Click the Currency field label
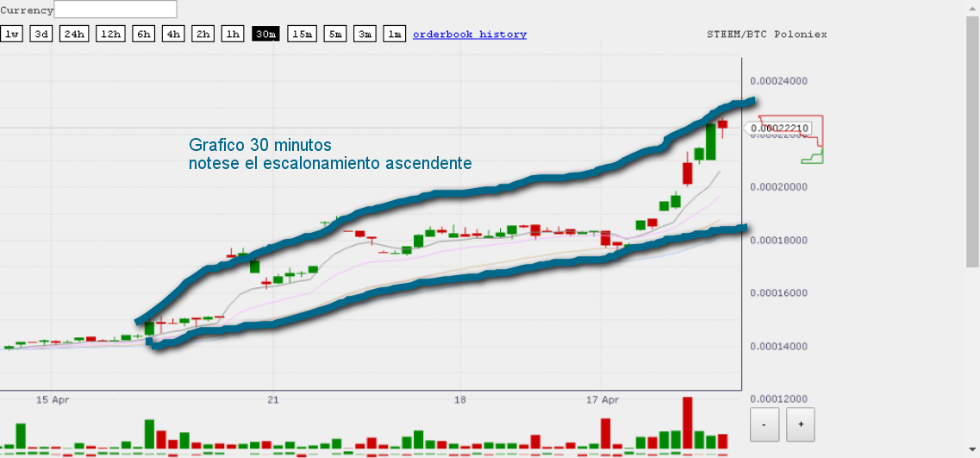The height and width of the screenshot is (458, 980). 27,10
